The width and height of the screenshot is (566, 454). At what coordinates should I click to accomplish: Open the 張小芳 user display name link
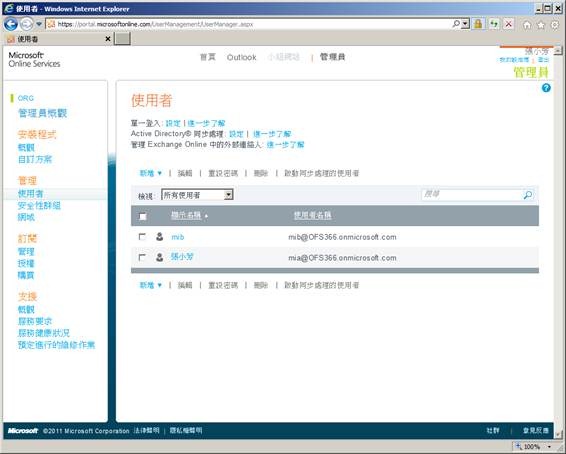click(182, 257)
